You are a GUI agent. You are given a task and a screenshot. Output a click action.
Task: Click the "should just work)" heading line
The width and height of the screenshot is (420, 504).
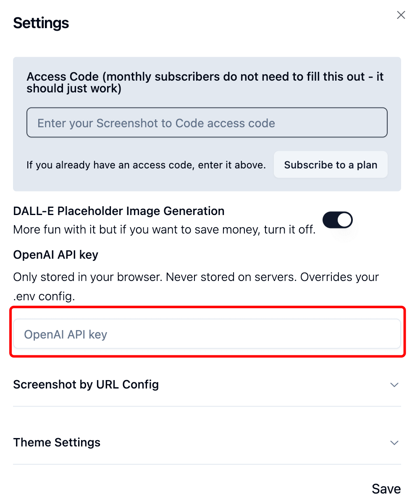click(74, 89)
